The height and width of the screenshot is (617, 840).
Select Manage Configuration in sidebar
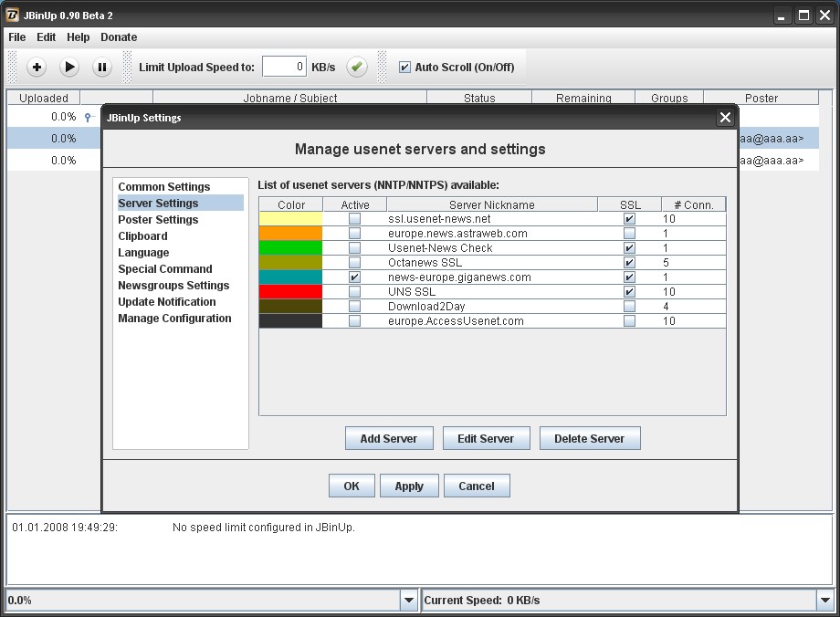coord(174,319)
